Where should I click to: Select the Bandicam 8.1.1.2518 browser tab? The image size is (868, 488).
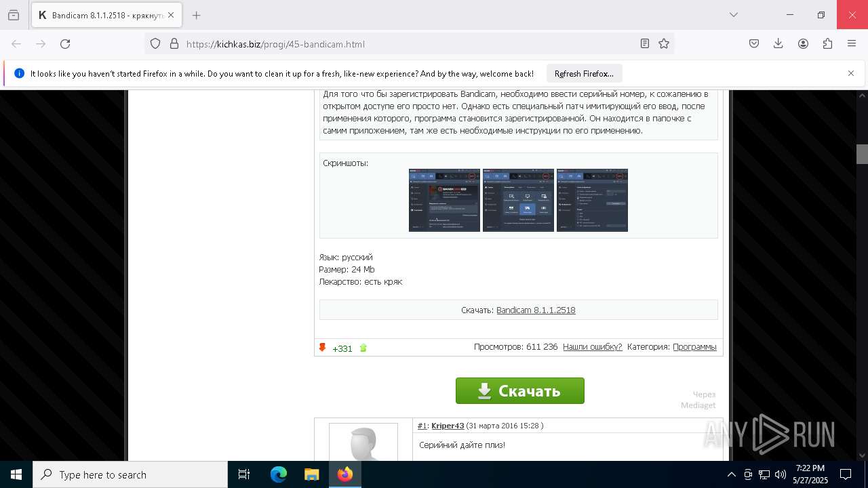click(x=106, y=15)
